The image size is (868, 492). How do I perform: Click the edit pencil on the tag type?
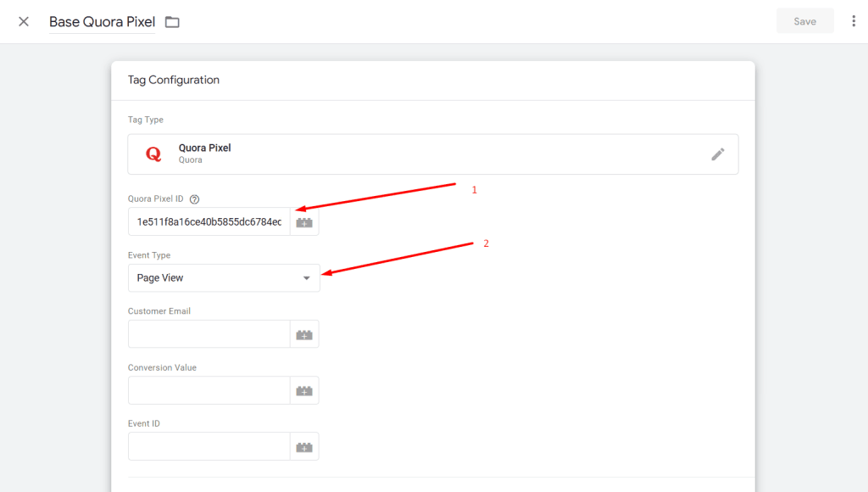click(718, 154)
